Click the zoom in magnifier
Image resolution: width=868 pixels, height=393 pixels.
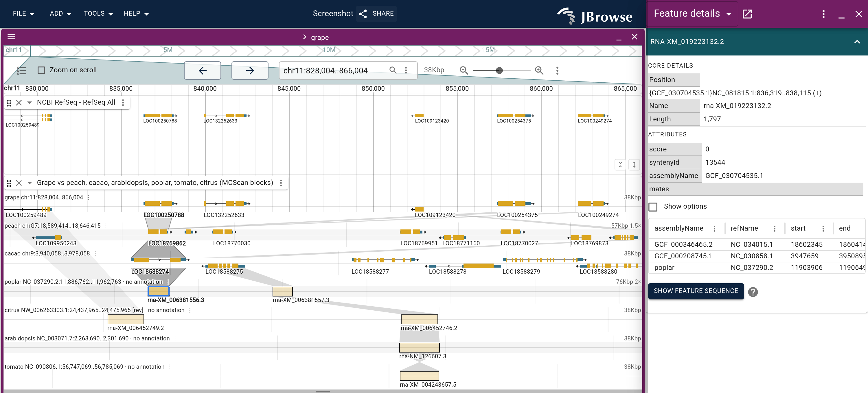(x=539, y=70)
